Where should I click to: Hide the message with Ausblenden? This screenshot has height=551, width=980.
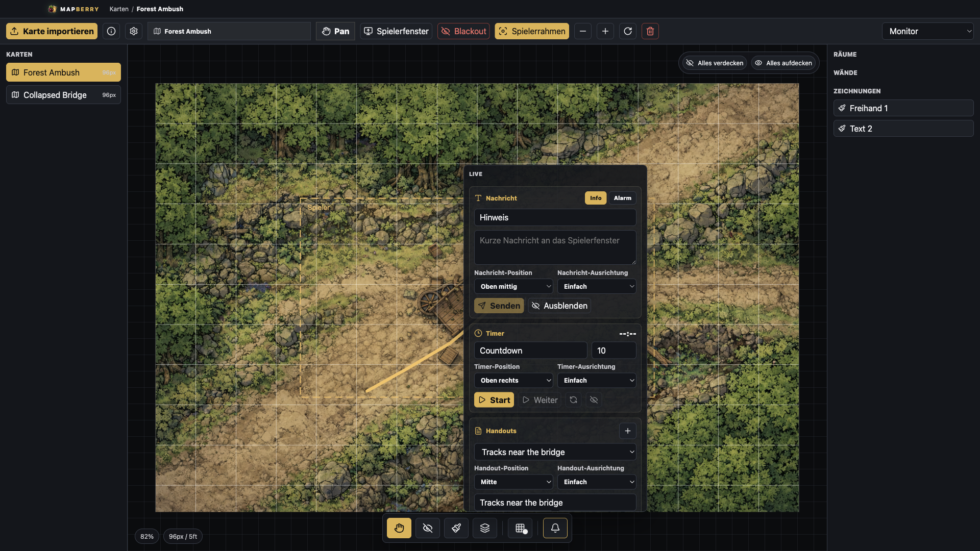coord(559,306)
